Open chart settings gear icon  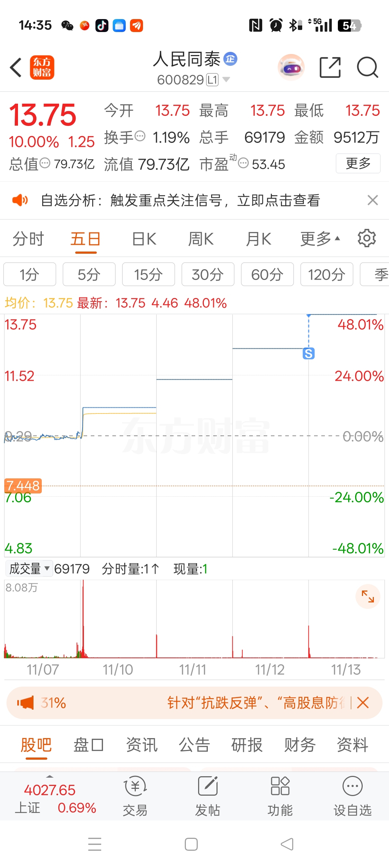367,238
